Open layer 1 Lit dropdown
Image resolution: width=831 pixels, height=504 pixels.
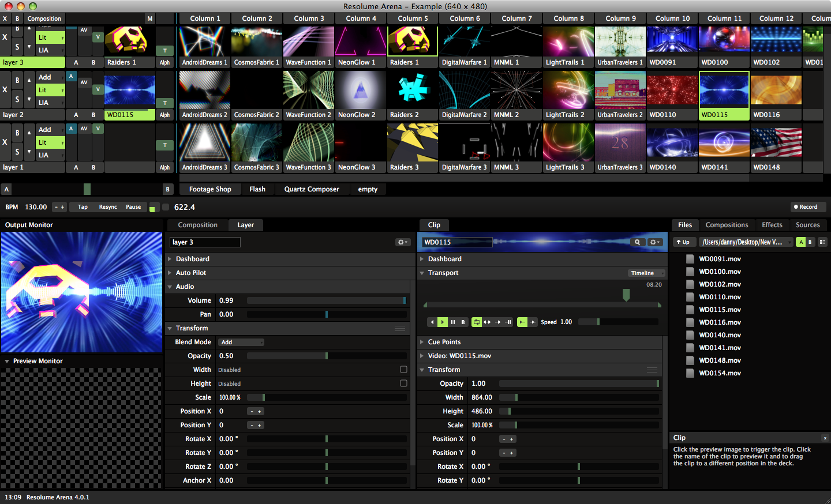[x=50, y=142]
